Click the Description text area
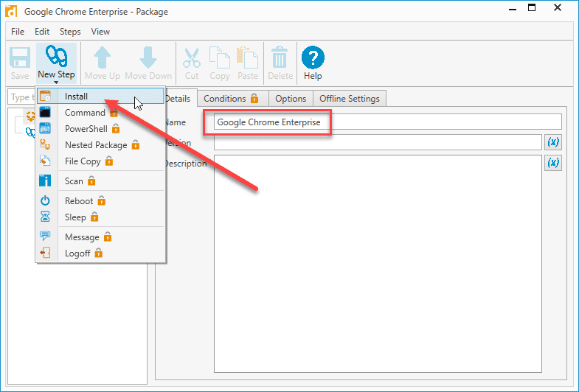 click(378, 264)
